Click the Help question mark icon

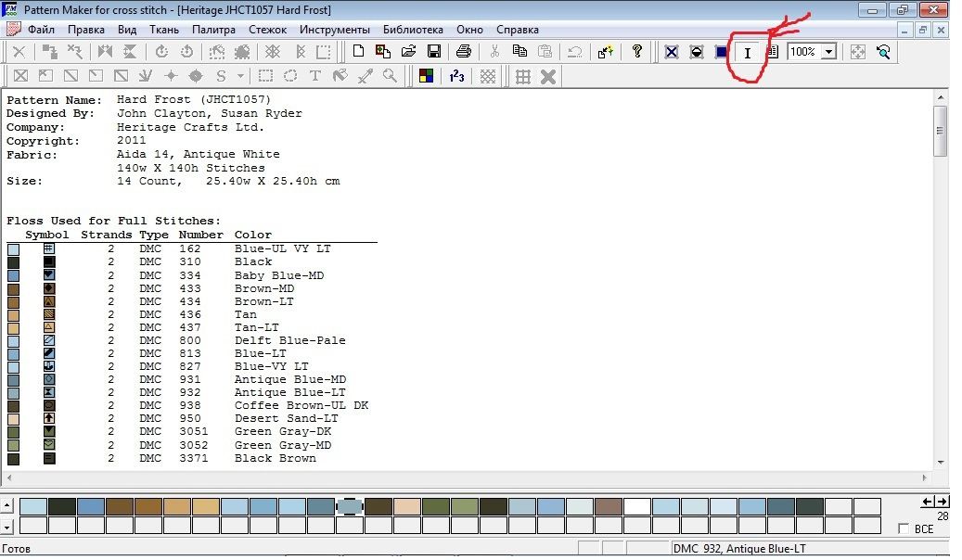[x=637, y=52]
